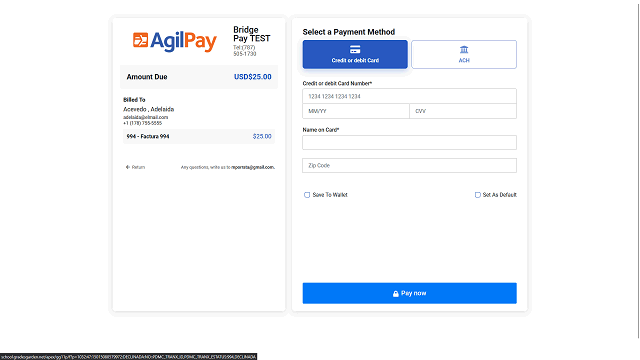Click the AgilPay logo
This screenshot has width=640, height=360.
(x=175, y=41)
